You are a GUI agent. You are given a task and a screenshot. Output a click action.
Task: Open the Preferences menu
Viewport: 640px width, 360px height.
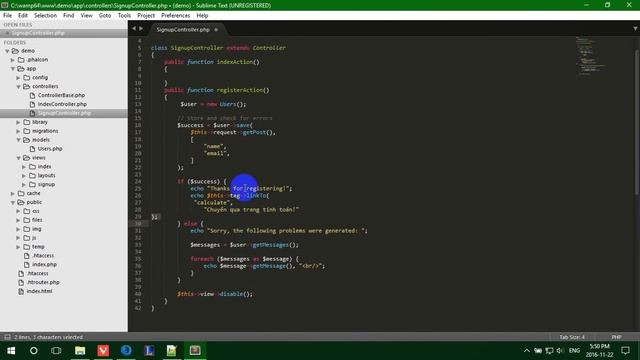coord(176,16)
